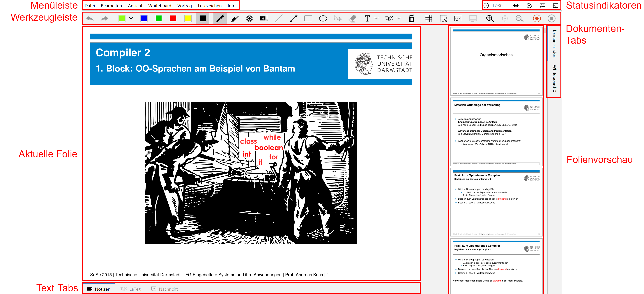Open the TeX tool dropdown arrow
644x294 pixels.
pos(399,18)
